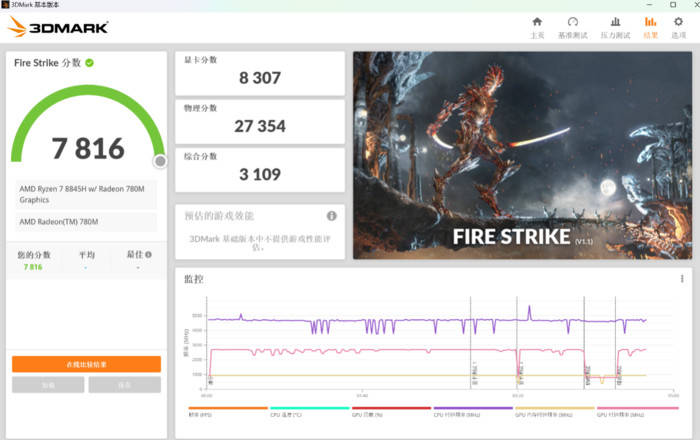Click the Average (平均) column label

click(x=87, y=255)
